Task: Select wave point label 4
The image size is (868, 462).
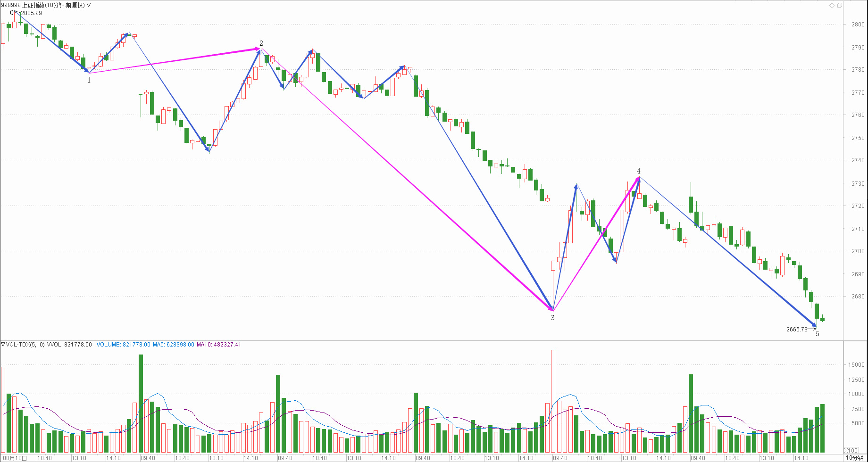Action: (639, 171)
